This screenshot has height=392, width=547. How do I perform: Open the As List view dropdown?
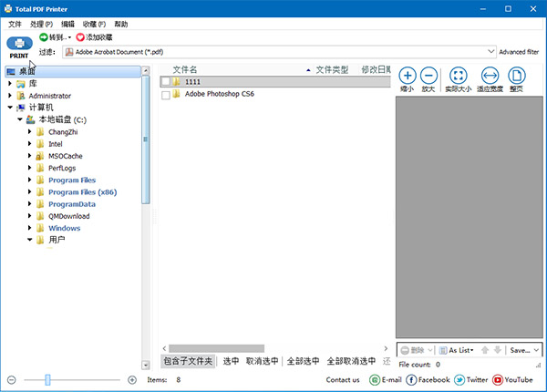coord(455,350)
